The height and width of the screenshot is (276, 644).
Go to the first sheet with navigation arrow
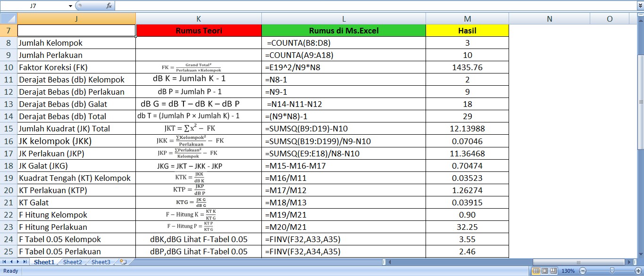5,262
